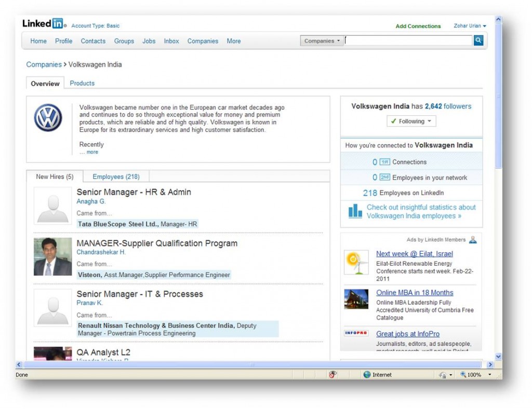Image resolution: width=532 pixels, height=409 pixels.
Task: Click the Senior Manager - IT & Processes title
Action: 139,294
